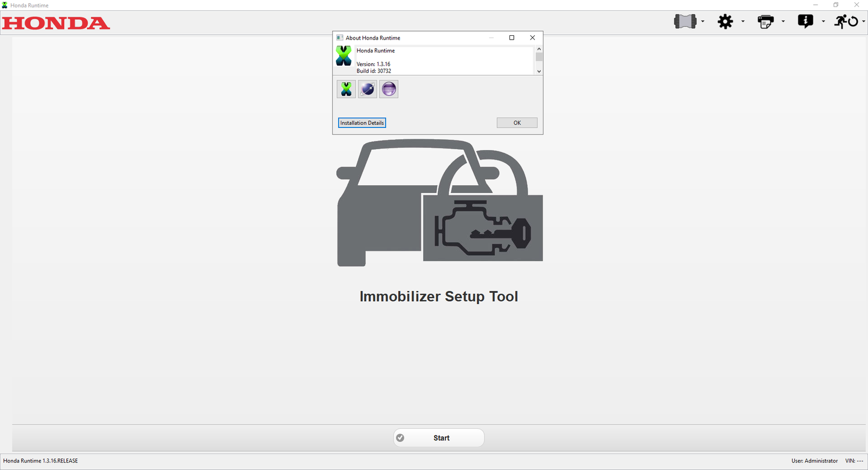Close the About Honda Runtime dialog
This screenshot has width=868, height=470.
tap(532, 38)
